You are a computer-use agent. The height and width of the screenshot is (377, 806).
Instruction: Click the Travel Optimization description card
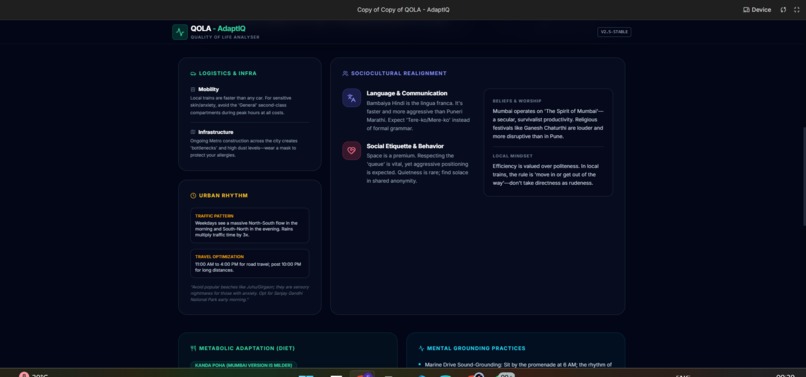click(x=250, y=263)
